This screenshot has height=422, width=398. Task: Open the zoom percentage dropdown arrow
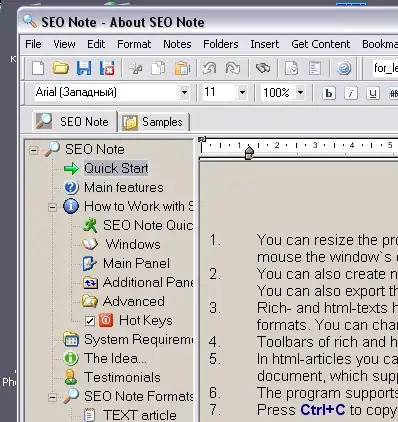pos(300,92)
